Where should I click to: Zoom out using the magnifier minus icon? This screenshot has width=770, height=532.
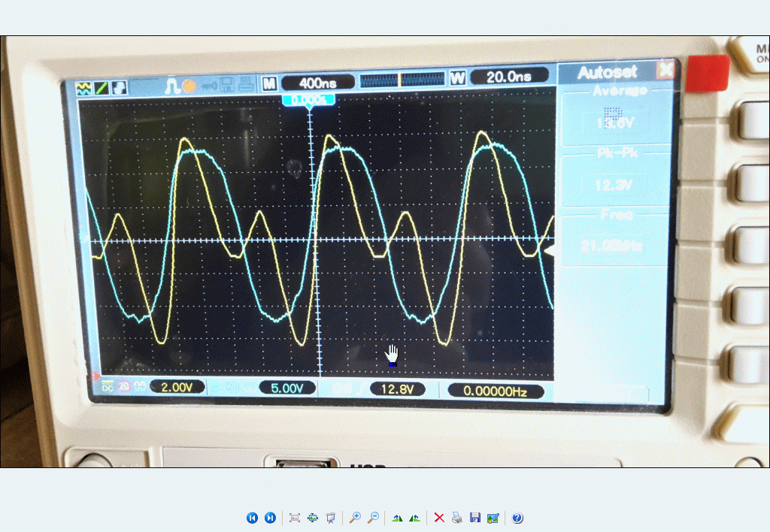coord(373,518)
